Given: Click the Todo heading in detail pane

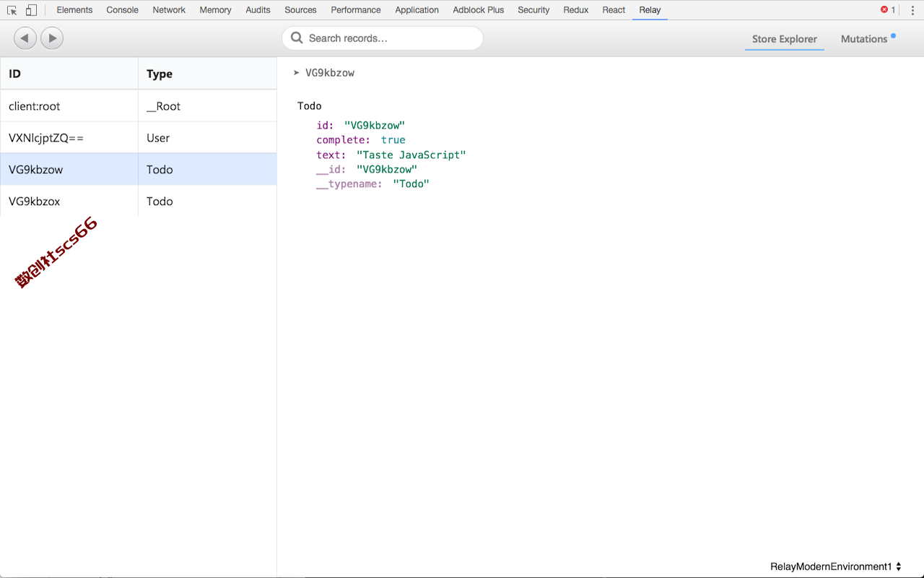Looking at the screenshot, I should [x=310, y=105].
